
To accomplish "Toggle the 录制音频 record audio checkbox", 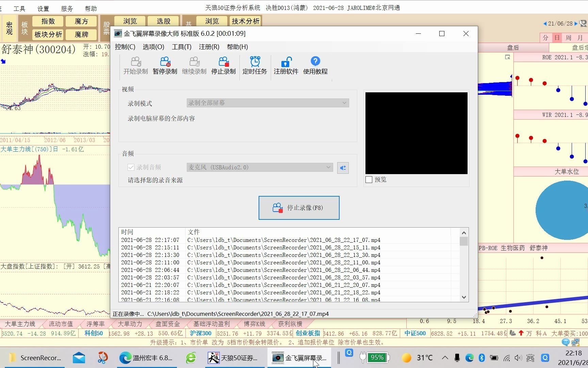I will (x=131, y=167).
